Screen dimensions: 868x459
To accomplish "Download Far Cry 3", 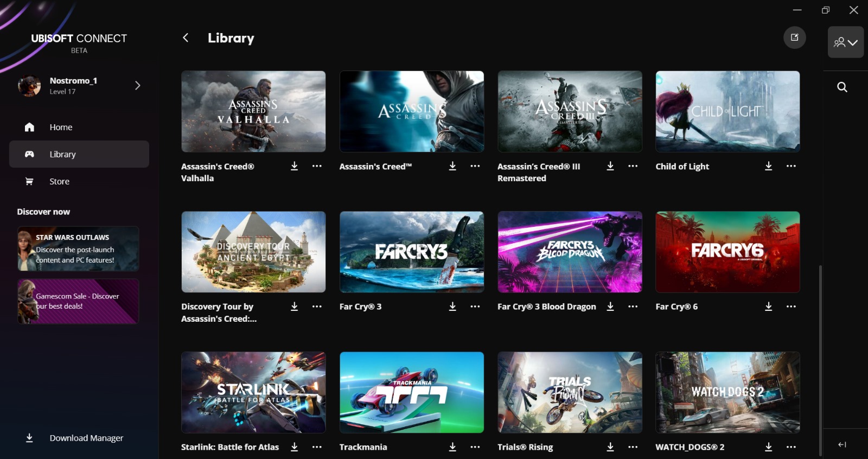I will (x=452, y=307).
